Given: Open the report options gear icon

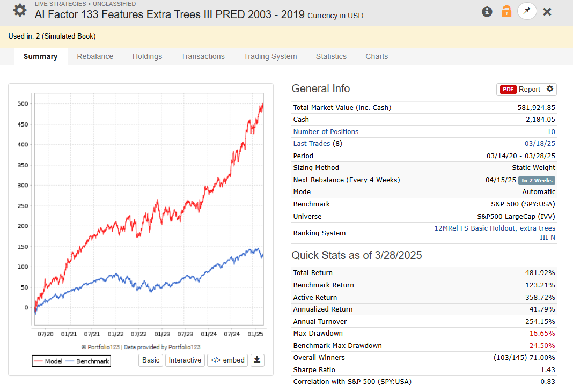Looking at the screenshot, I should click(550, 89).
